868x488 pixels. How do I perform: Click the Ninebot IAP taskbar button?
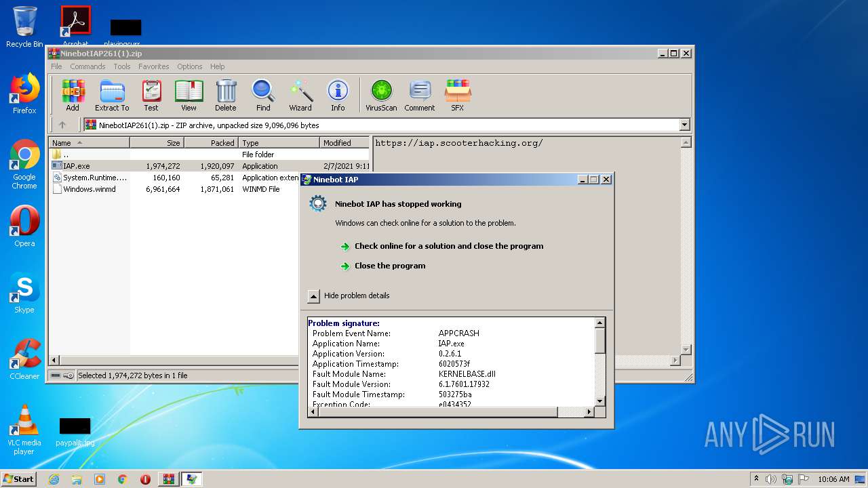coord(191,479)
